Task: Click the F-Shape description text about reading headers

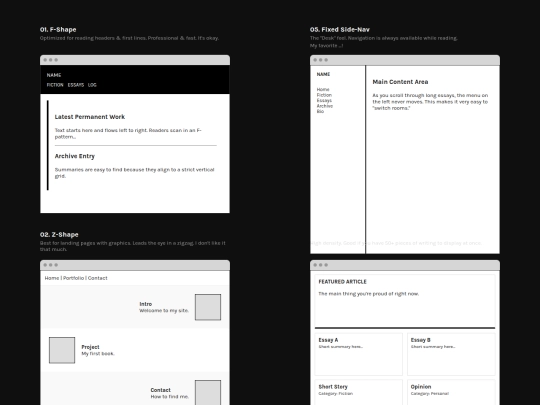Action: click(129, 38)
